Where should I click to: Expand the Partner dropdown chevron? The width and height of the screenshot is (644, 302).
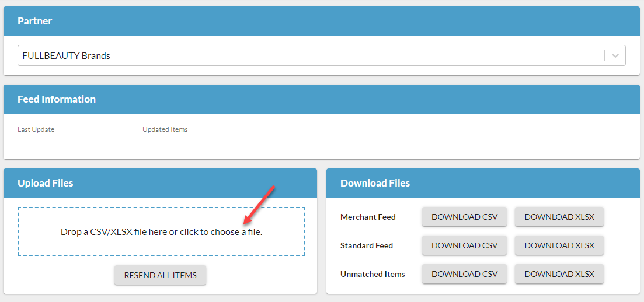(x=615, y=56)
